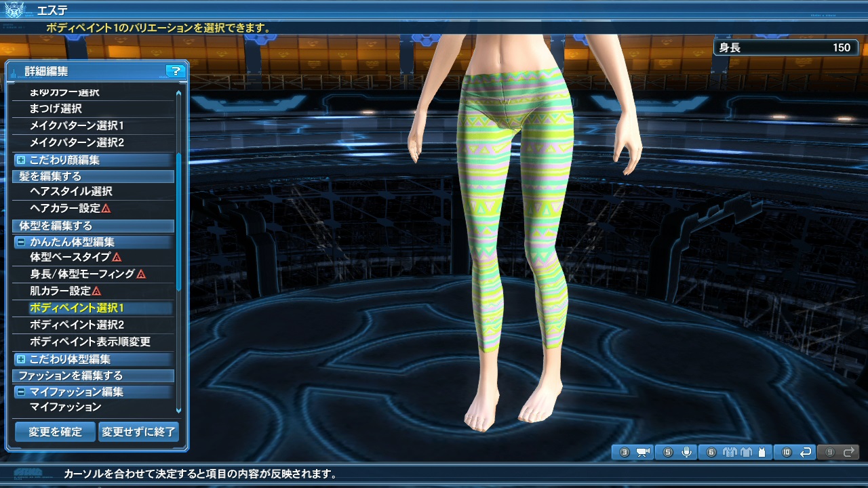The image size is (868, 488).
Task: Open ボディペイント表示順変更
Action: click(x=94, y=342)
